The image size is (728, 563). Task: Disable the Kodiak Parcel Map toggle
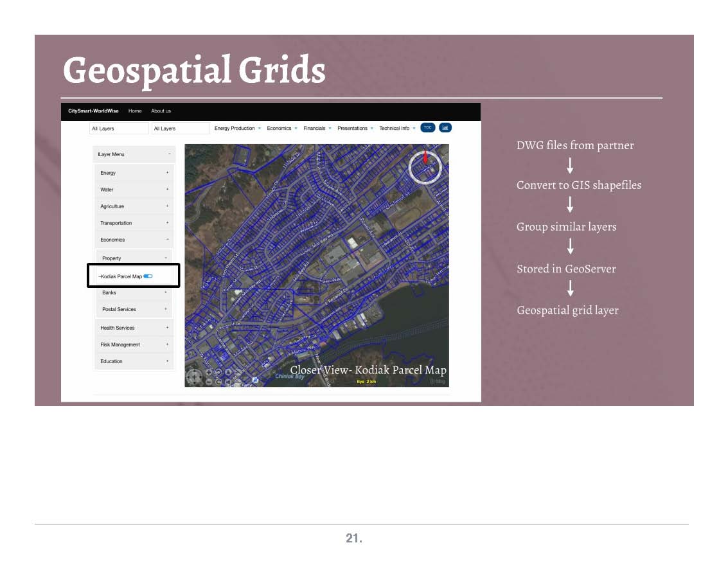coord(148,276)
